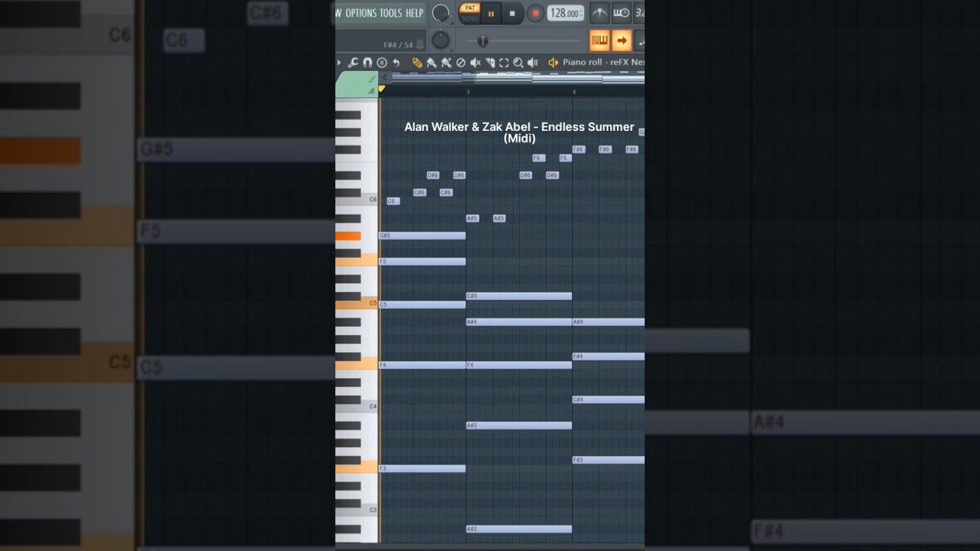Select the long A#2 note
980x551 pixels.
tap(518, 529)
